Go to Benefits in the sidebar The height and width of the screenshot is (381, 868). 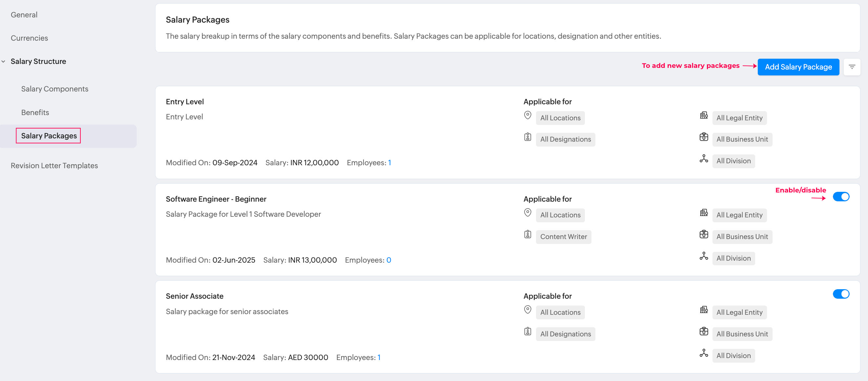(35, 112)
